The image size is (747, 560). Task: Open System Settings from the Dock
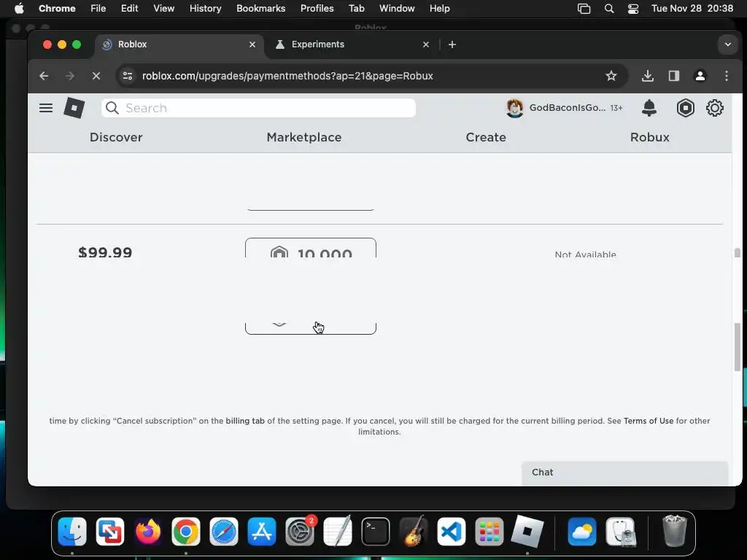click(300, 532)
